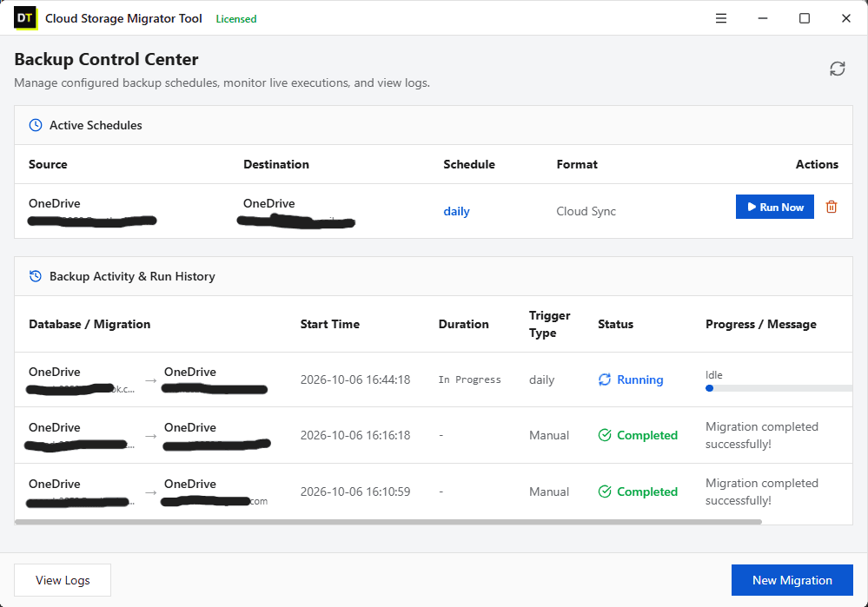Click Backup Activity & Run History title

pyautogui.click(x=132, y=276)
